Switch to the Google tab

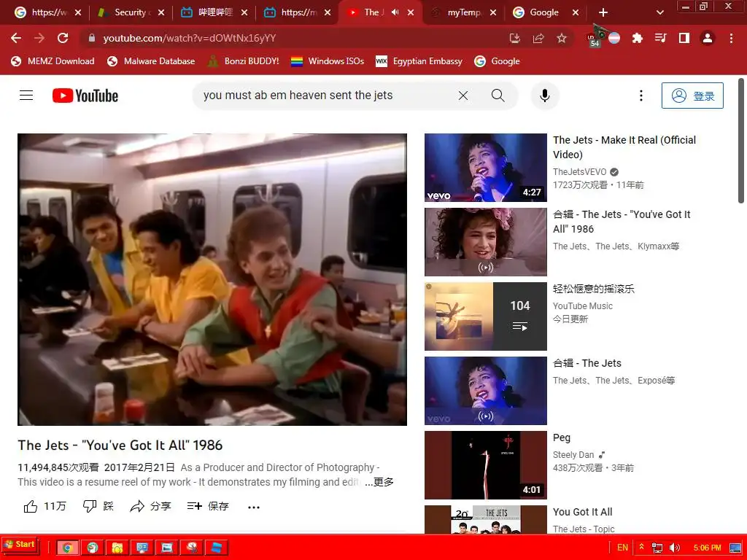544,12
